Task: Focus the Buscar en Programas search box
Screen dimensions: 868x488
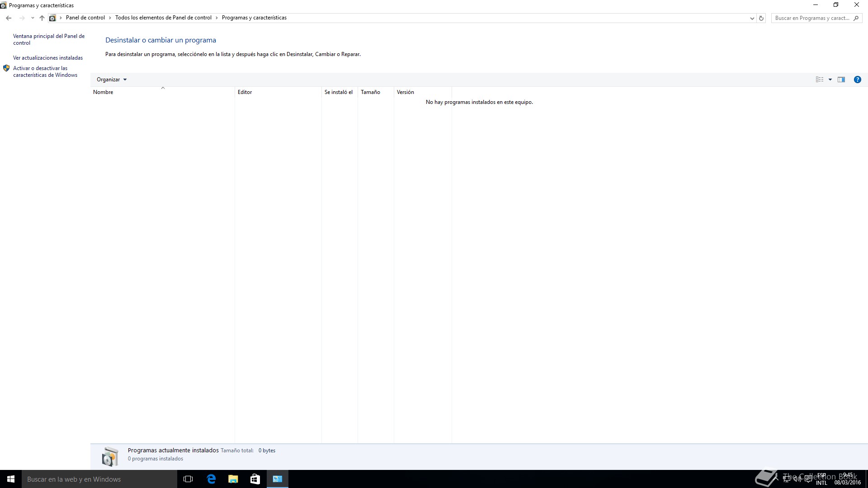Action: 812,18
